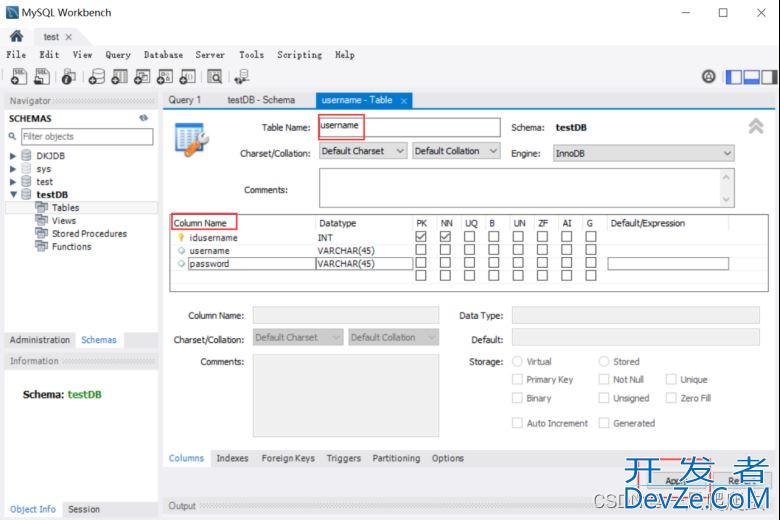780x520 pixels.
Task: Go to the Home screen icon
Action: point(16,36)
